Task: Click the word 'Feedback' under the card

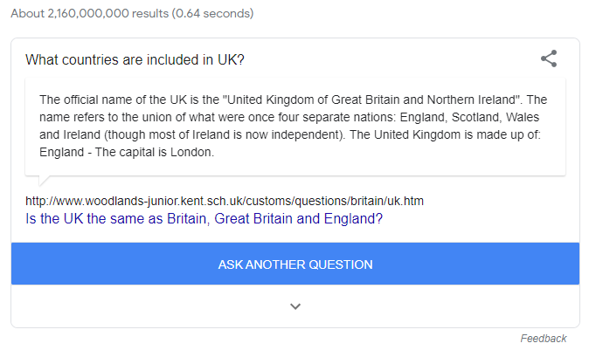Action: point(544,338)
